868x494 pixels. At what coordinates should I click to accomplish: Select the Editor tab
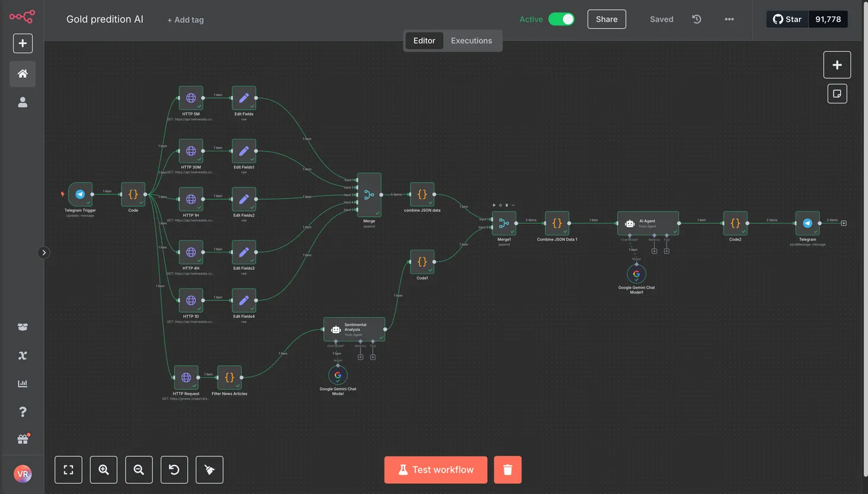pos(424,40)
